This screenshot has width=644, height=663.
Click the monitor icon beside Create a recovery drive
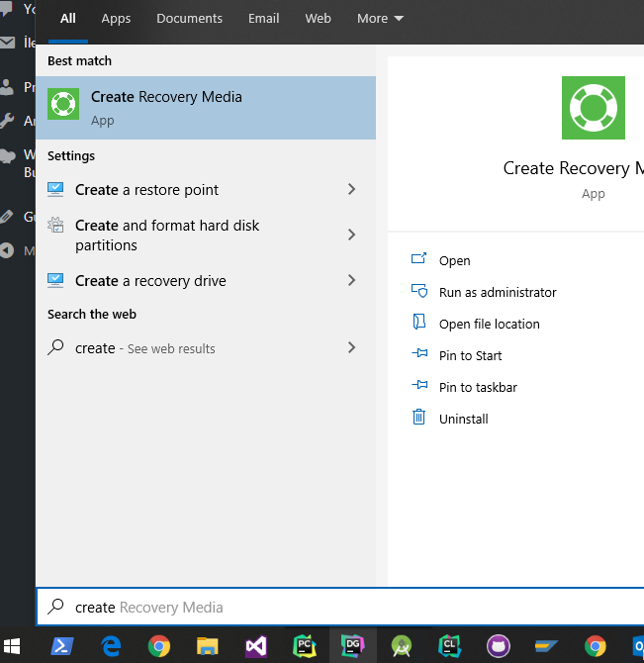click(x=55, y=280)
